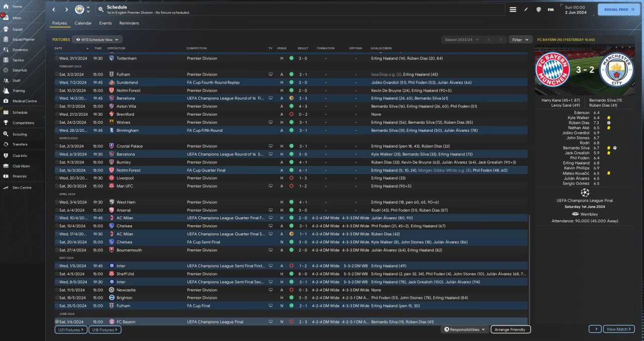Go forward with the right arrow
Image resolution: width=644 pixels, height=341 pixels.
click(x=66, y=10)
